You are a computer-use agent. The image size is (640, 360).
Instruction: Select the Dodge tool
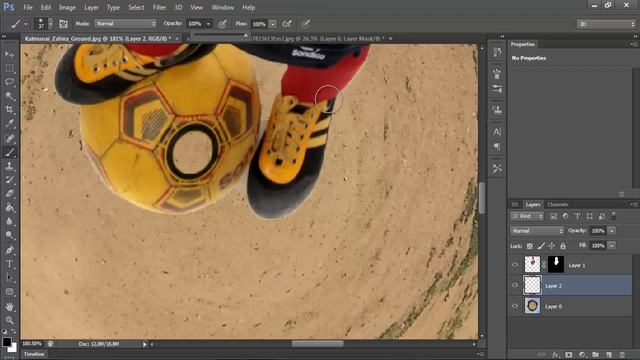(x=9, y=236)
